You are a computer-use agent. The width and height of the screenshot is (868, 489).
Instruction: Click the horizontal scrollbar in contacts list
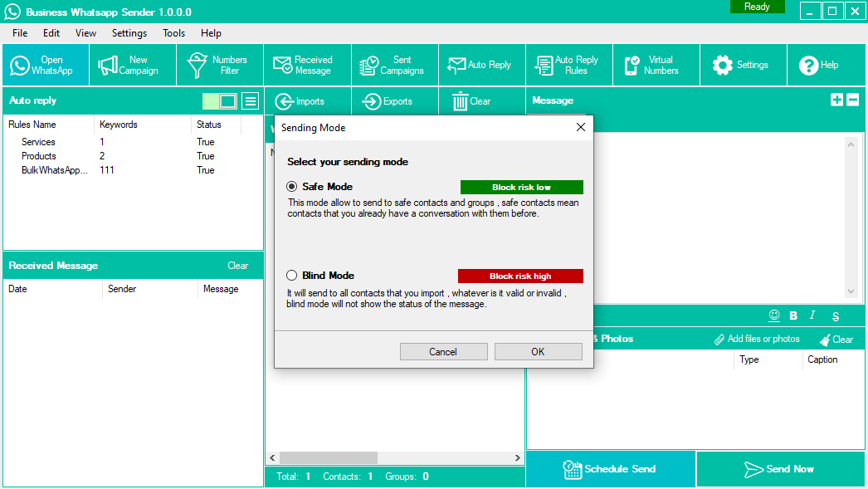[x=328, y=457]
